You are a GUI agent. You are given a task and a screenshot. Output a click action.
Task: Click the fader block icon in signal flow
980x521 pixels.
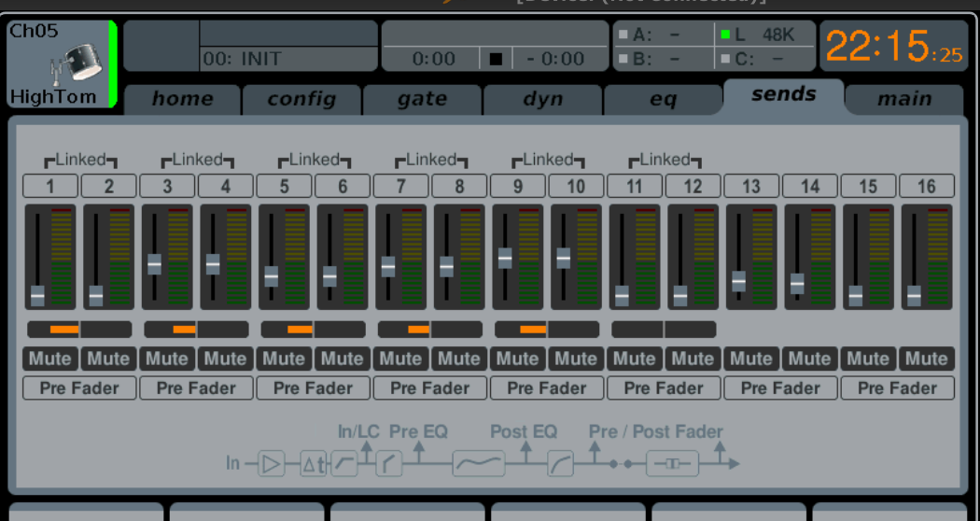click(x=673, y=463)
